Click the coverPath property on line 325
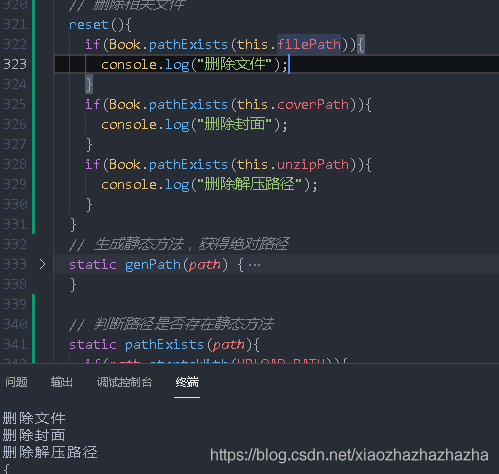The image size is (499, 474). click(313, 104)
